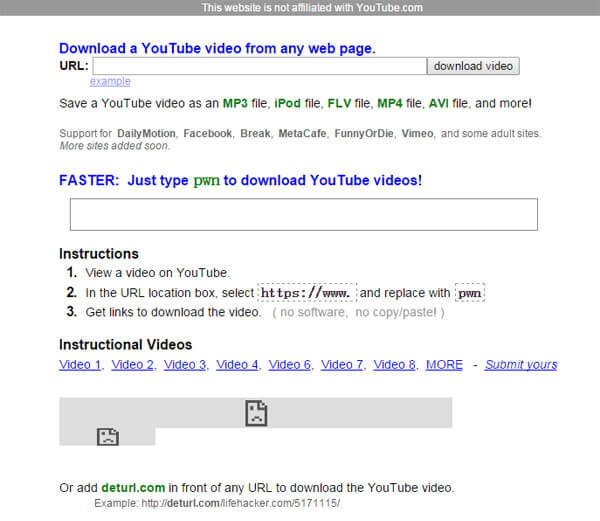Click the green deturl.com text
The image size is (600, 521).
coord(133,488)
